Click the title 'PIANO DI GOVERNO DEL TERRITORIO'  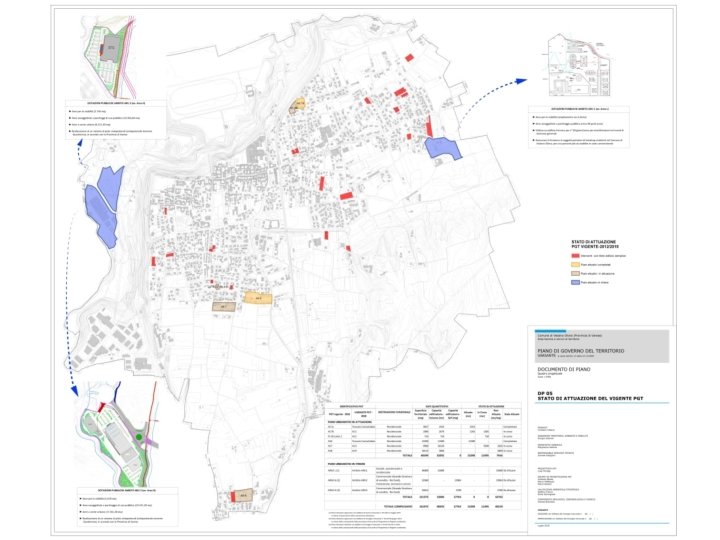tap(581, 351)
